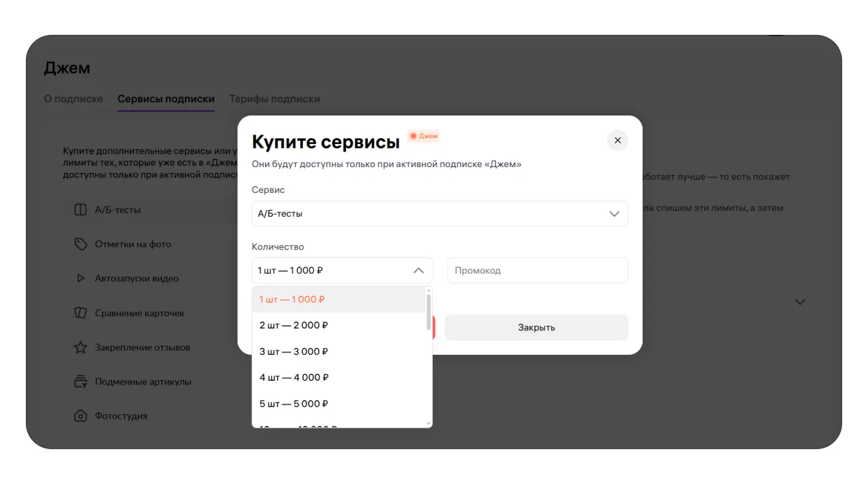Click the A/Б-тесты sidebar icon
The width and height of the screenshot is (868, 484).
(80, 210)
